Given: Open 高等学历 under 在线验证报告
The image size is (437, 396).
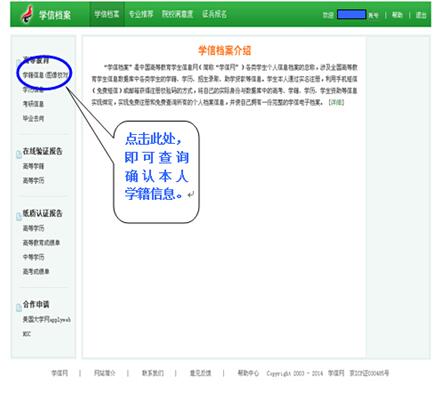Looking at the screenshot, I should tap(33, 180).
